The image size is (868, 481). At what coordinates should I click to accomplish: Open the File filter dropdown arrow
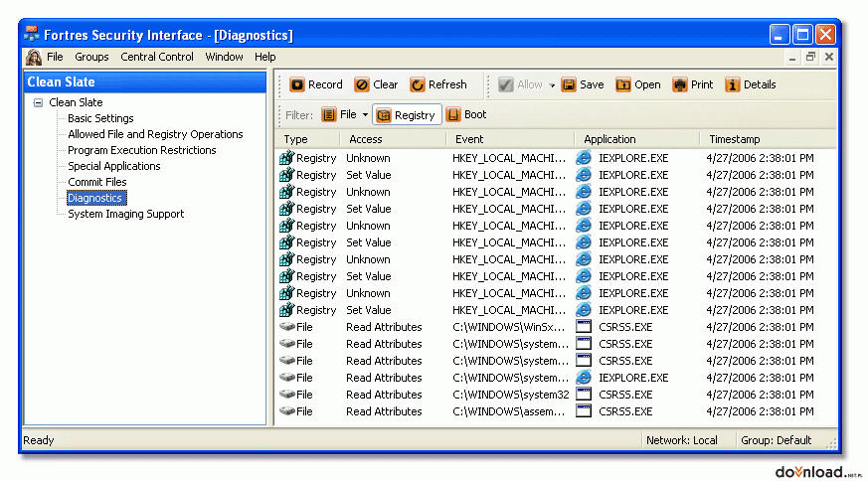point(365,115)
